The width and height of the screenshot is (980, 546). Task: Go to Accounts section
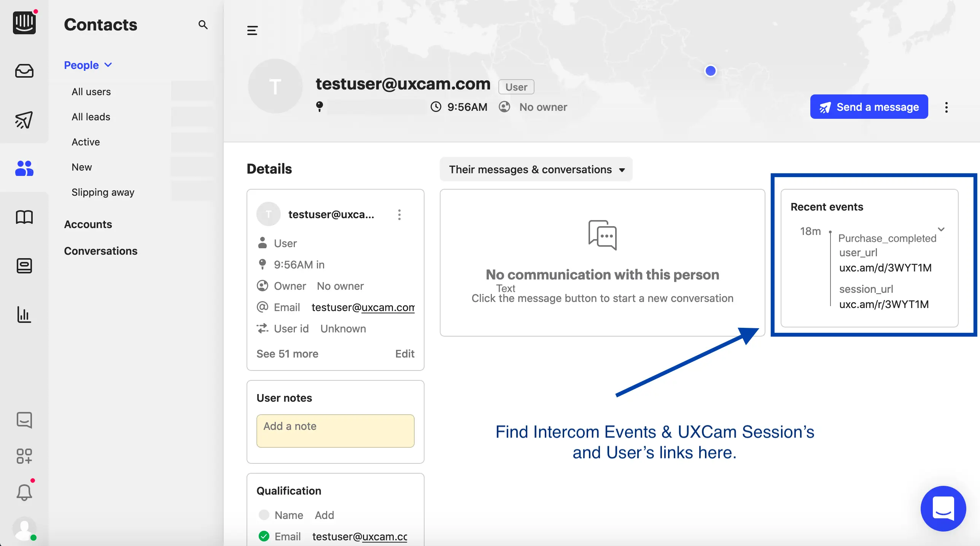point(88,224)
